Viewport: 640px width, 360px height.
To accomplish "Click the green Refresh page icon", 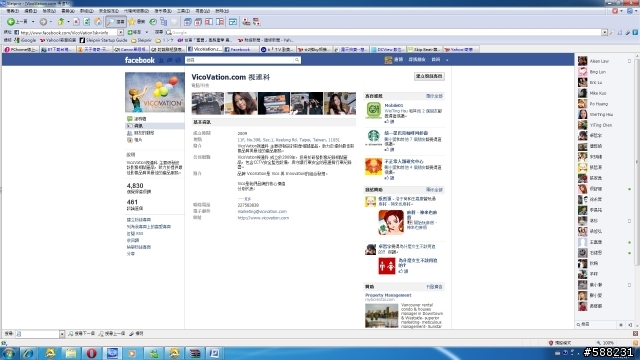I will click(87, 22).
